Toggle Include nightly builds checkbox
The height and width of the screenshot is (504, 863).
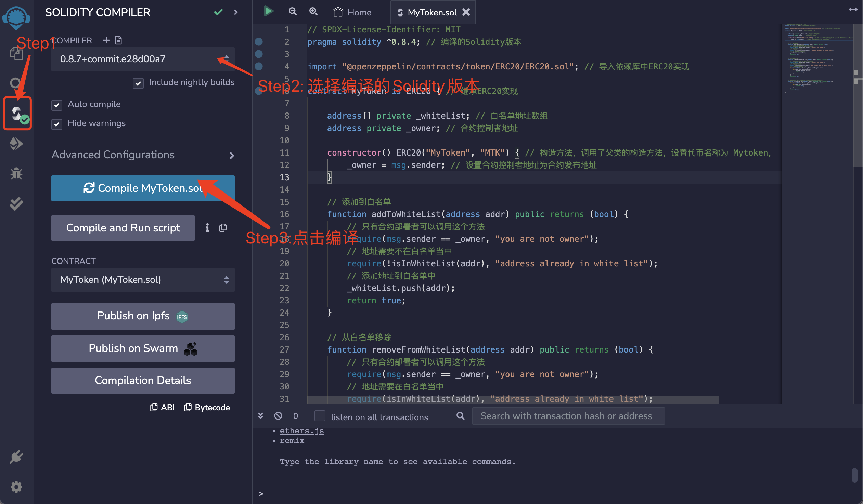(138, 83)
